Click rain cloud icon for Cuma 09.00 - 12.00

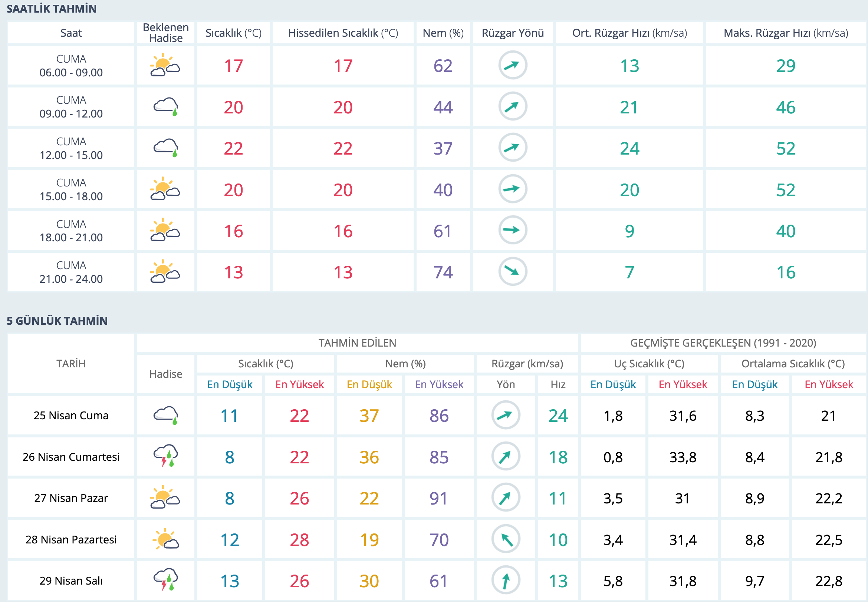pos(166,107)
